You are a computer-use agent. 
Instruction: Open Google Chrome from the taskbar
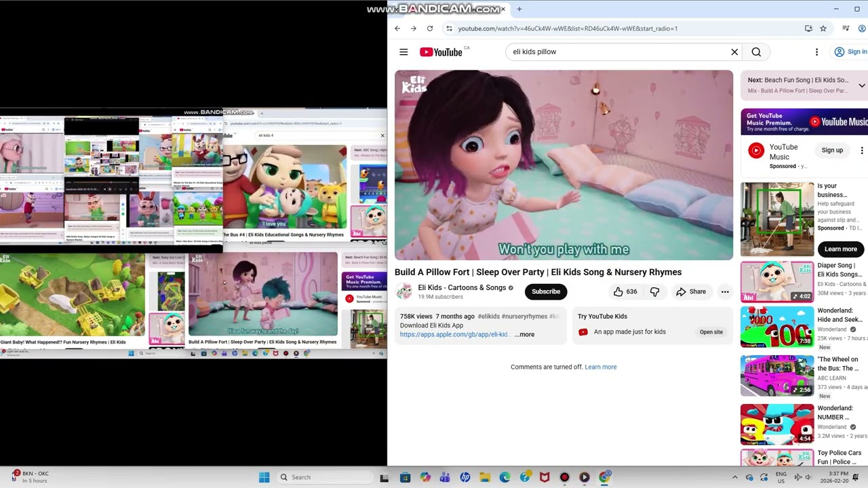click(x=605, y=477)
